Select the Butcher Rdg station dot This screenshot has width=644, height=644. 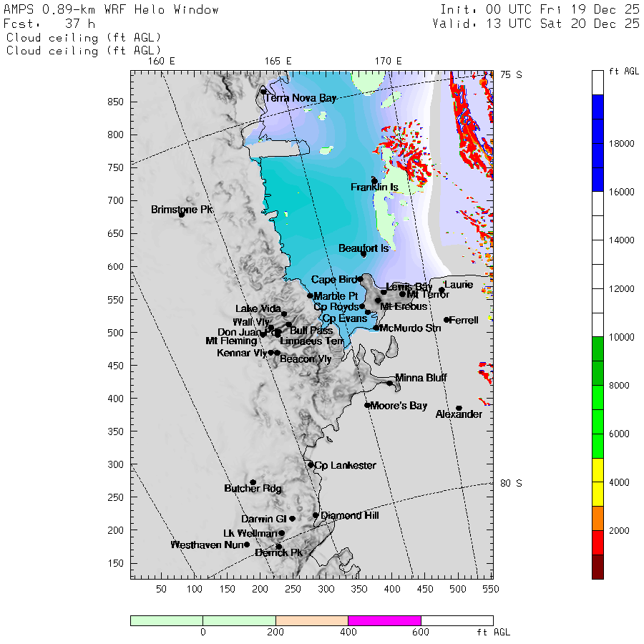pos(253,482)
